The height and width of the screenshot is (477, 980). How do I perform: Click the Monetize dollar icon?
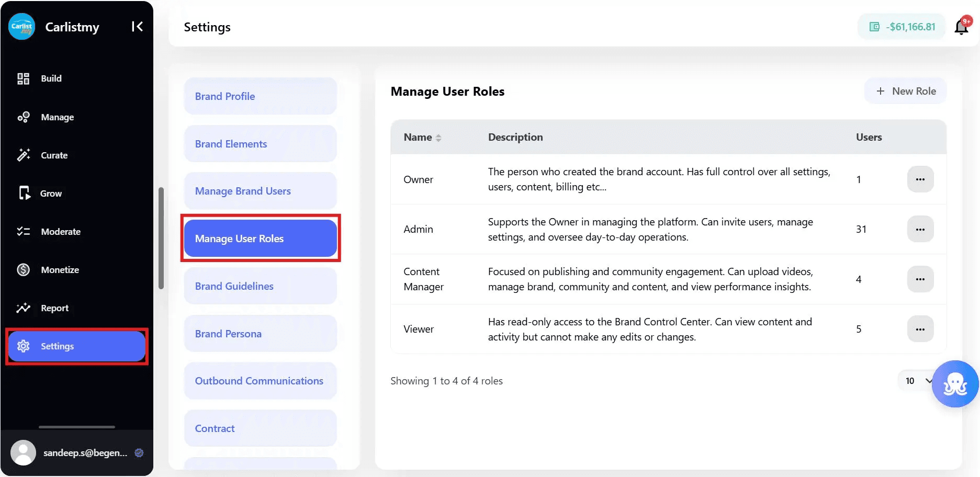(23, 270)
